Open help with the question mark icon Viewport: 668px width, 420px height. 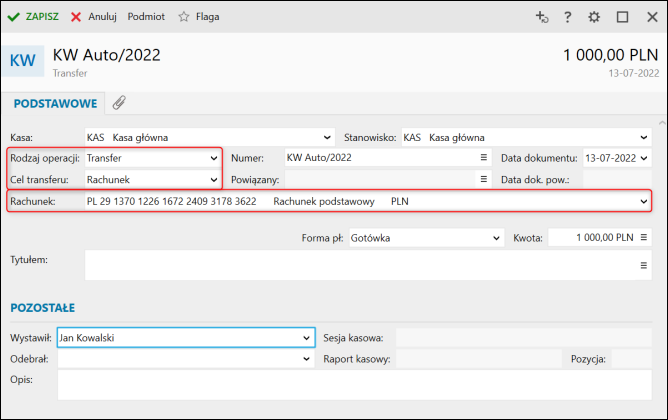[x=568, y=17]
